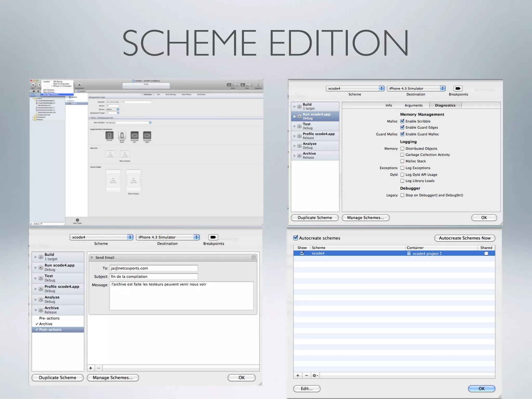Click Profile xcode4.app icon in Diagnostics scheme editor
This screenshot has height=399, width=532.
(x=299, y=136)
